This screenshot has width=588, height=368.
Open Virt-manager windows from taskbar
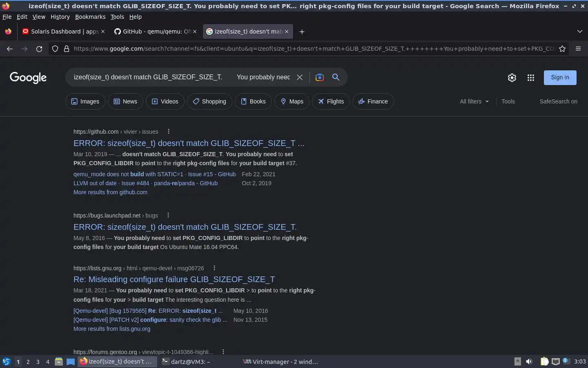coord(281,361)
